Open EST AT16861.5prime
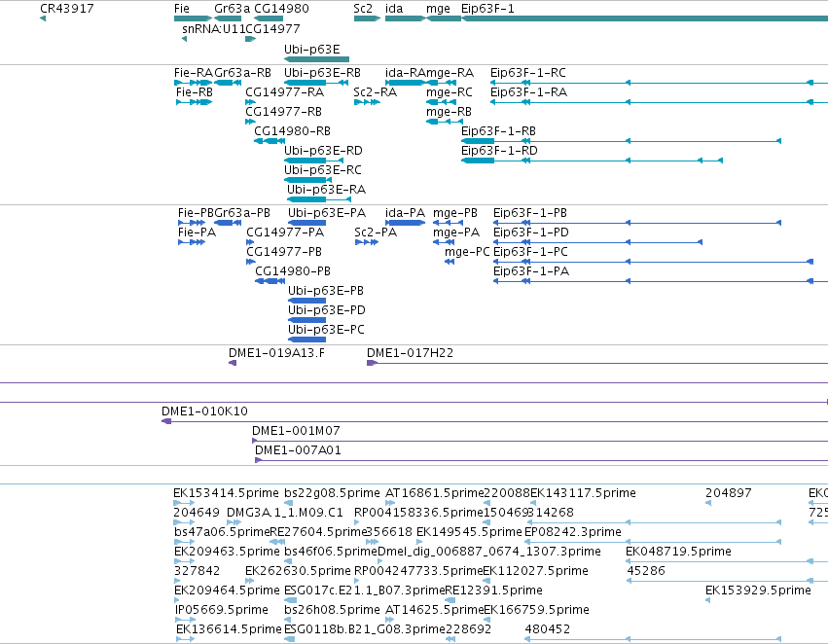 click(435, 493)
